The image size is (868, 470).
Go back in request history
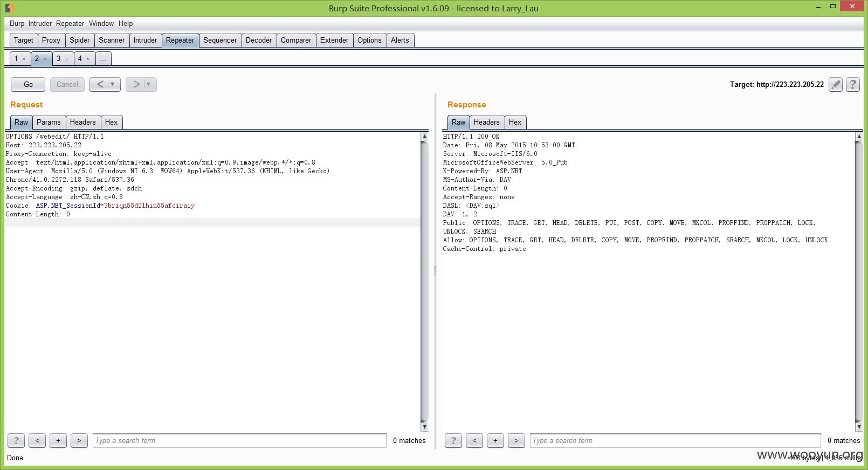pos(100,84)
